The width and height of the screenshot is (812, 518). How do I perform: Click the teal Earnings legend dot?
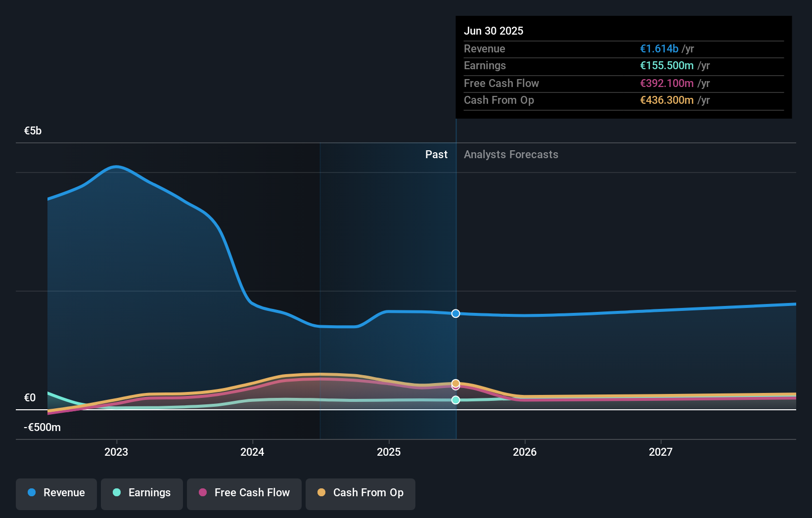tap(117, 492)
